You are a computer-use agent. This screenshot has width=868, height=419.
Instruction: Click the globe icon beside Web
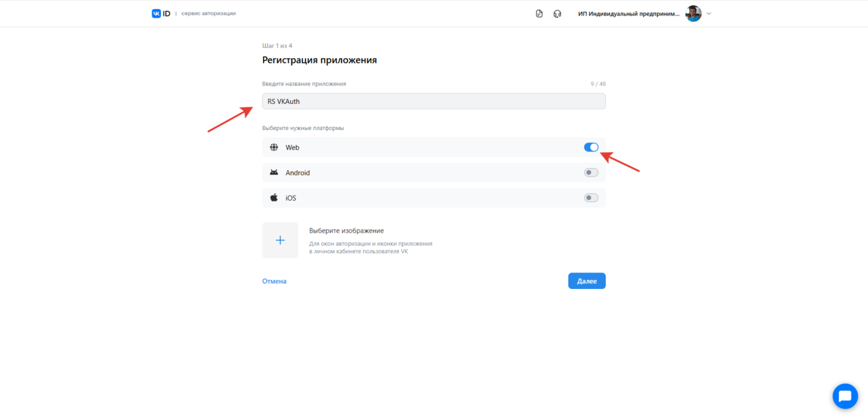click(x=274, y=147)
